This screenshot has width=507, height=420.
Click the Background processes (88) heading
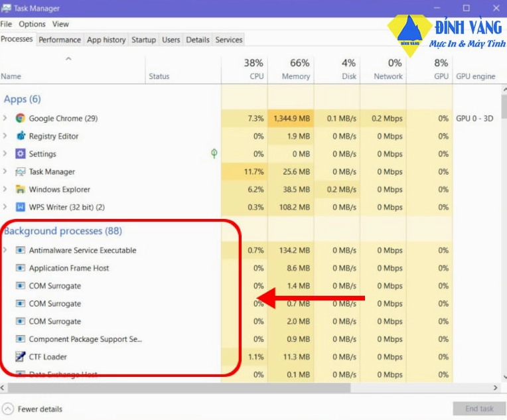pos(63,231)
